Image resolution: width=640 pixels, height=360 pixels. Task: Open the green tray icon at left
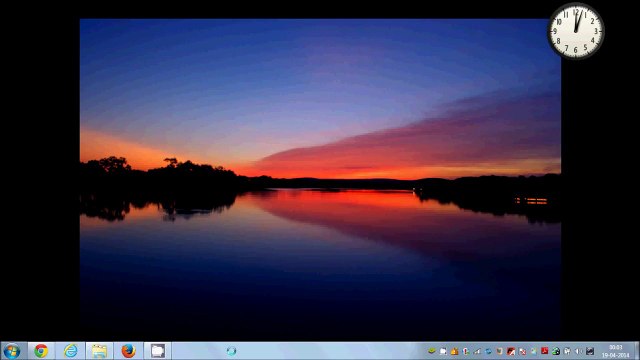(432, 351)
